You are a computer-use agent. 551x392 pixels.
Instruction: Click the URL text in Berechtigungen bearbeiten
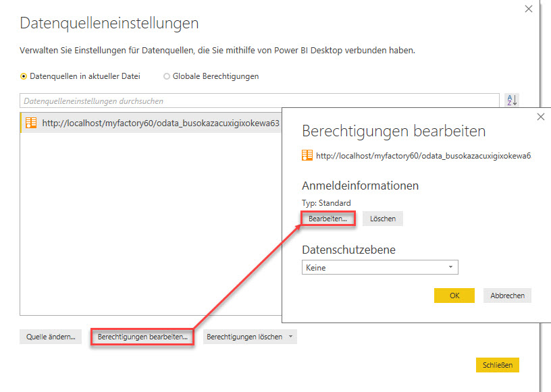point(423,156)
